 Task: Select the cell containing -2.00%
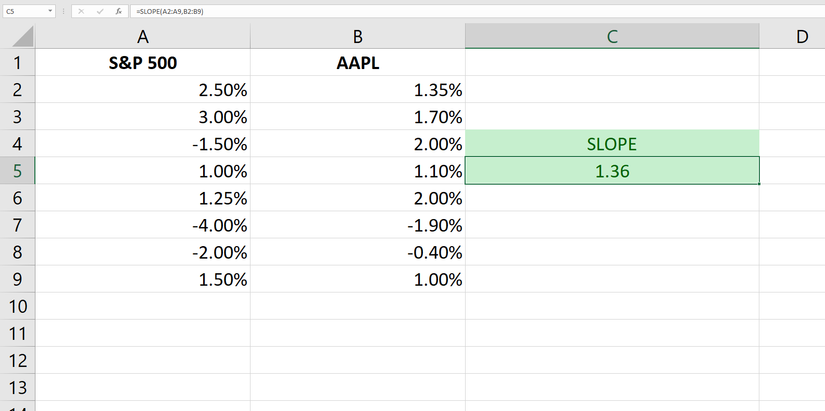pos(143,253)
